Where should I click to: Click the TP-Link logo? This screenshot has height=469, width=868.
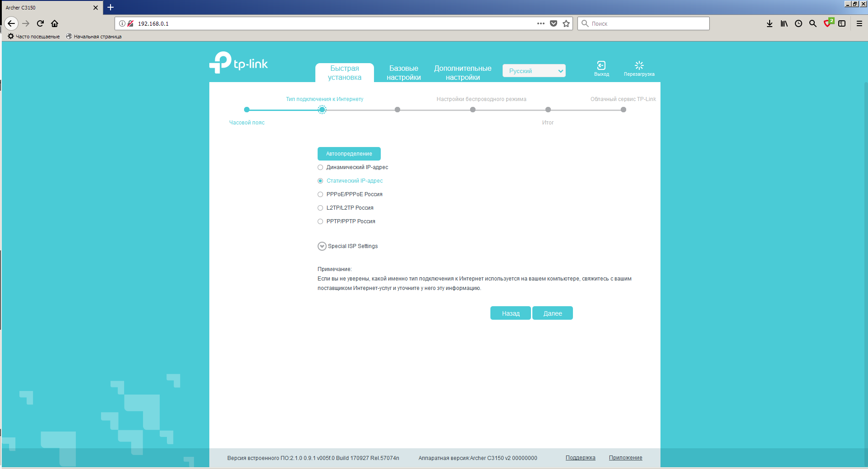click(x=239, y=63)
